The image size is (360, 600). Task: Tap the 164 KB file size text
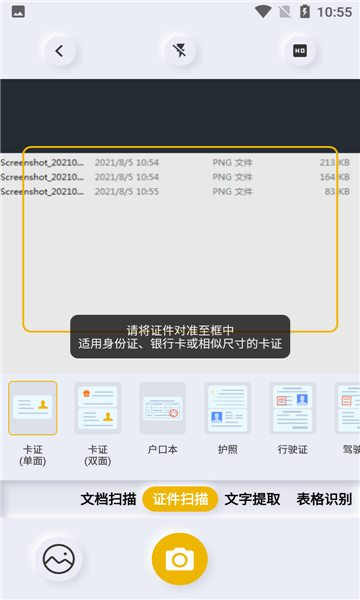(x=335, y=177)
